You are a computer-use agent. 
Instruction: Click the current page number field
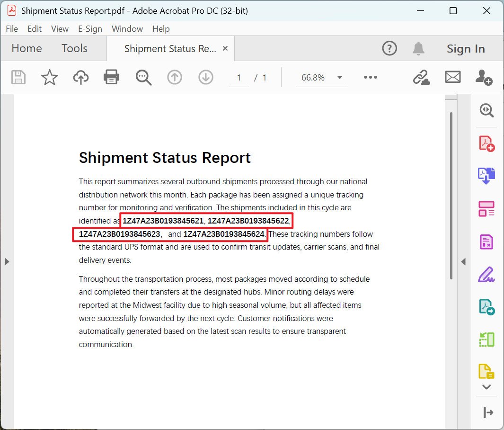(x=239, y=78)
